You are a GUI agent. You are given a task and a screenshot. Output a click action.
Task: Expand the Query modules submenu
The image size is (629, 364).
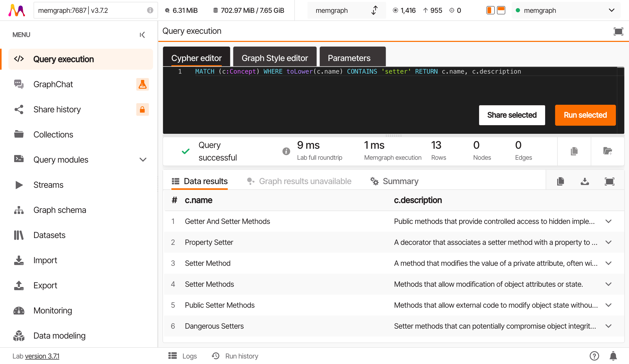tap(143, 159)
